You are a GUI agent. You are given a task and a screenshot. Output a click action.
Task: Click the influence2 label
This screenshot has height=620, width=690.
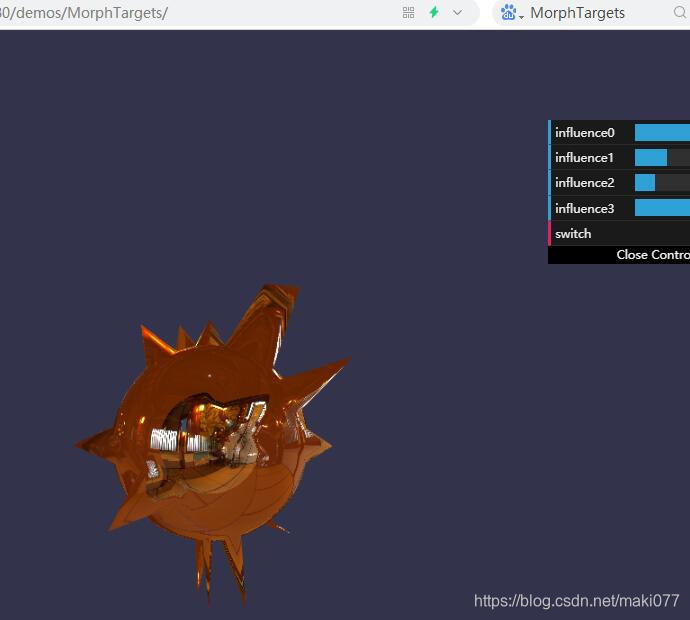(584, 183)
